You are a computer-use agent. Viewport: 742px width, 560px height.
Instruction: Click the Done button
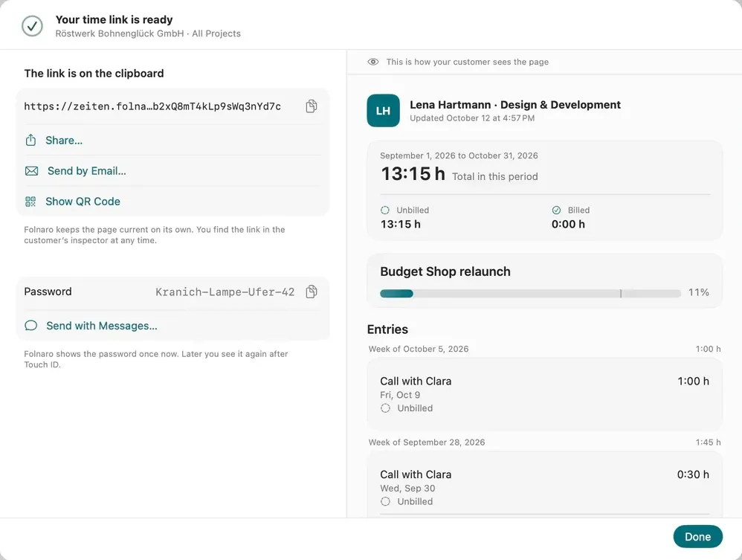[698, 537]
